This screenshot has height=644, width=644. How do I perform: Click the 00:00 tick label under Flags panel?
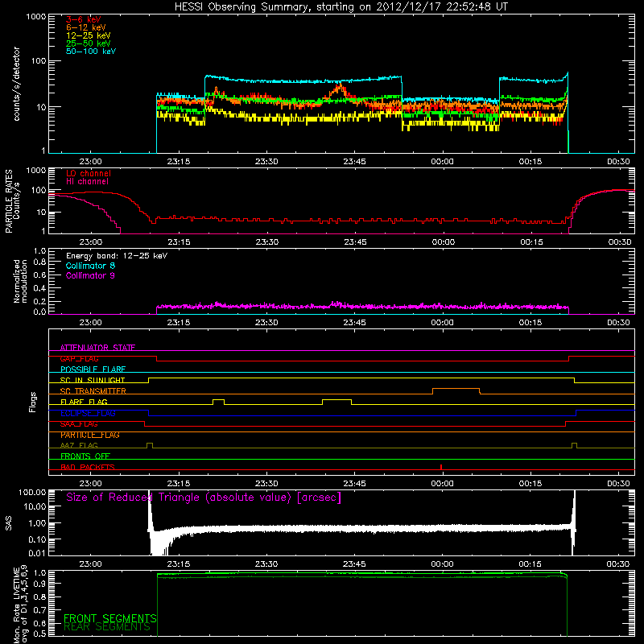[442, 484]
